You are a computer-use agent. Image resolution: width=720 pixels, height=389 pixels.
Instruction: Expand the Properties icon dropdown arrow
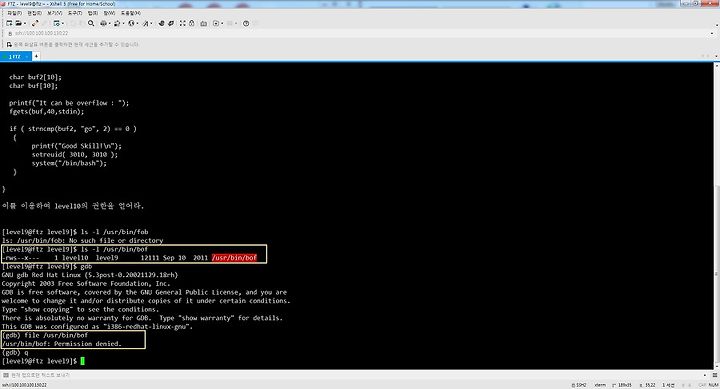(x=63, y=23)
